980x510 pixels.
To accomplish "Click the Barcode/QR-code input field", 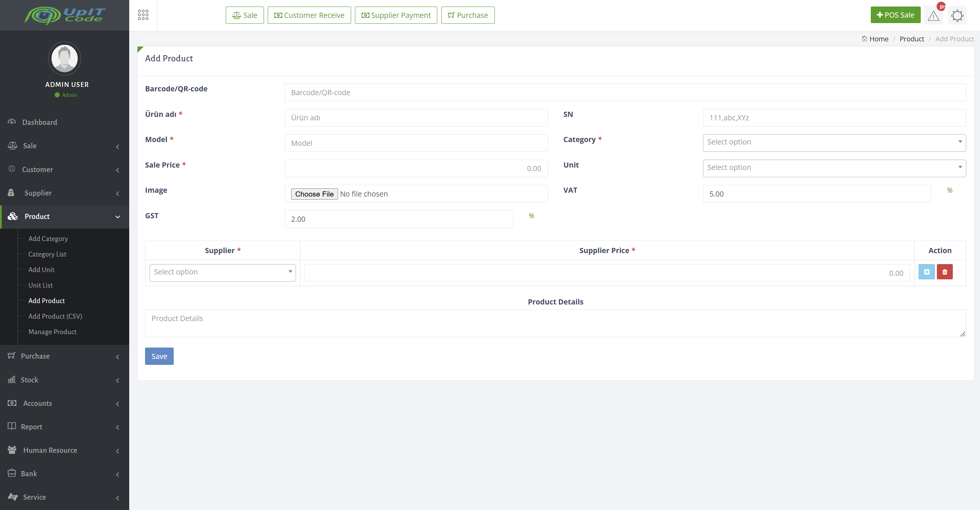I will pos(625,92).
